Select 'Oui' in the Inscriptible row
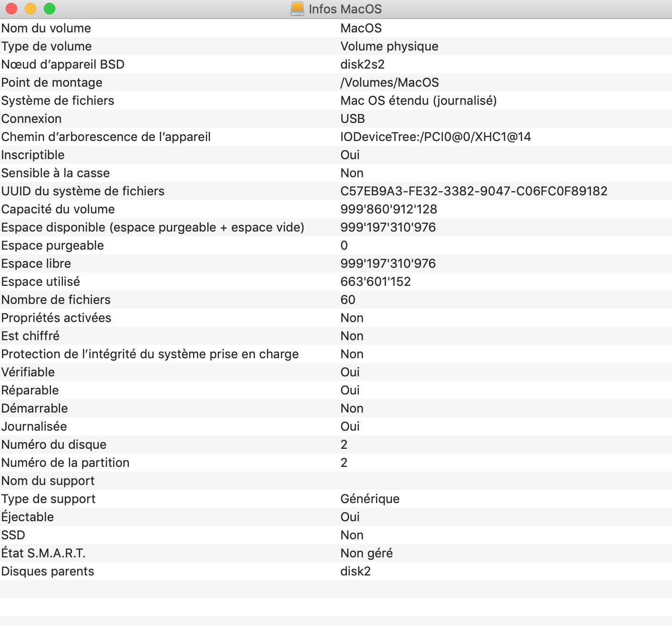The width and height of the screenshot is (672, 626). (350, 155)
